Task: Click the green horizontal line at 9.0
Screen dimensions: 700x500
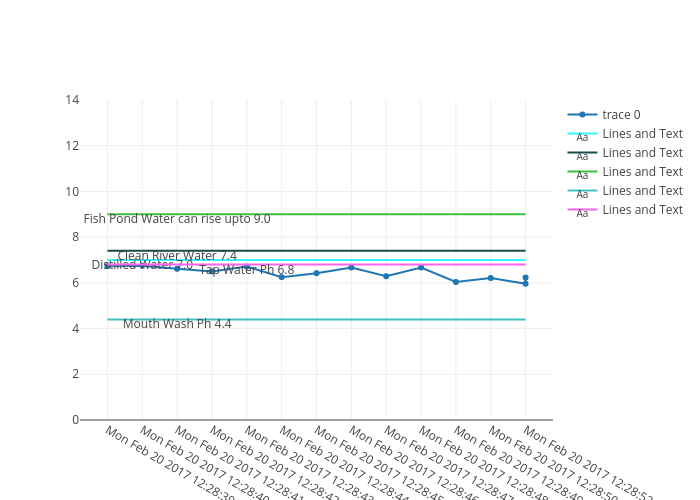Action: (x=400, y=214)
